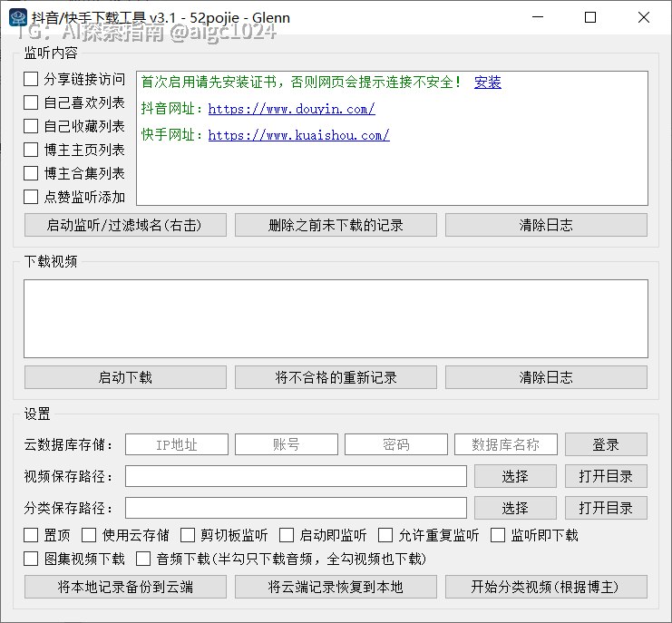672x623 pixels.
Task: Click 将本地记录备份到云端 button
Action: tap(125, 587)
